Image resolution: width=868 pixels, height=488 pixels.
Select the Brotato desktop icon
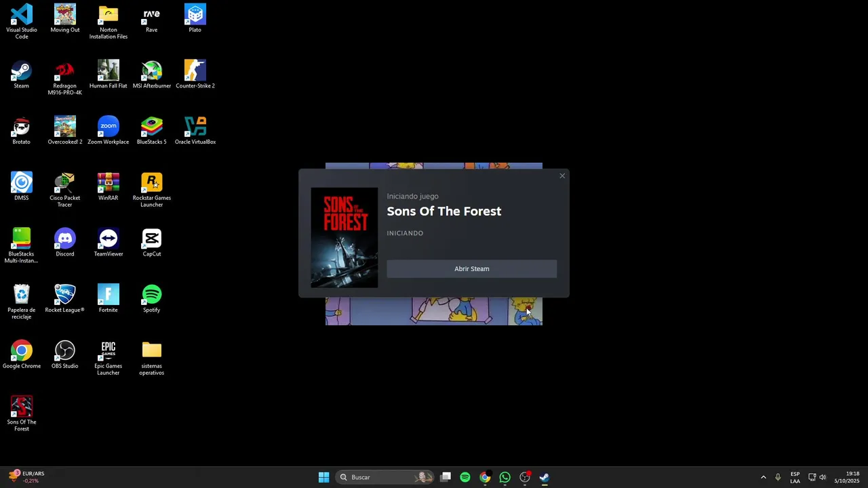pos(22,131)
